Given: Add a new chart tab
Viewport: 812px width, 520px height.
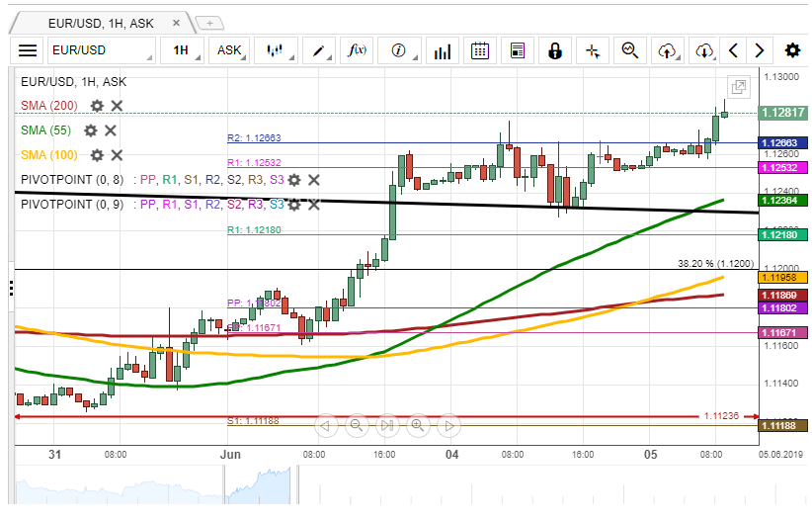Looking at the screenshot, I should [x=209, y=24].
